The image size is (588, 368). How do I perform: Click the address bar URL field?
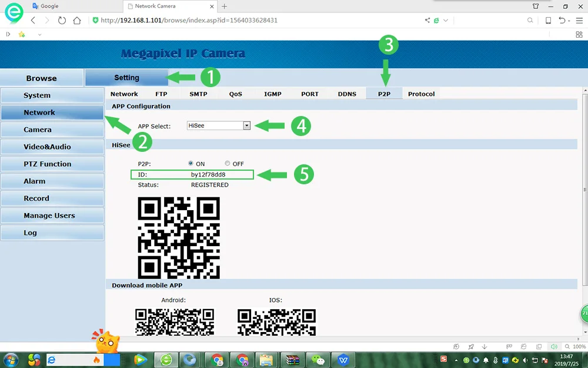click(189, 20)
